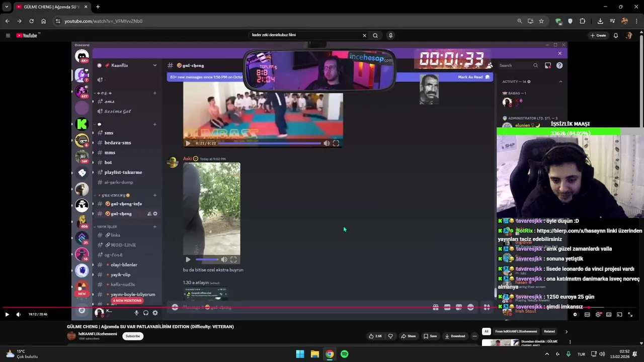The width and height of the screenshot is (644, 362).
Task: Open Chrome downloads
Action: click(x=600, y=21)
